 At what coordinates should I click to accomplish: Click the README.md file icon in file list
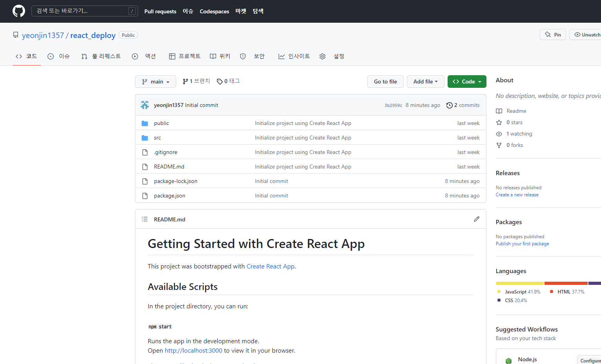(145, 167)
